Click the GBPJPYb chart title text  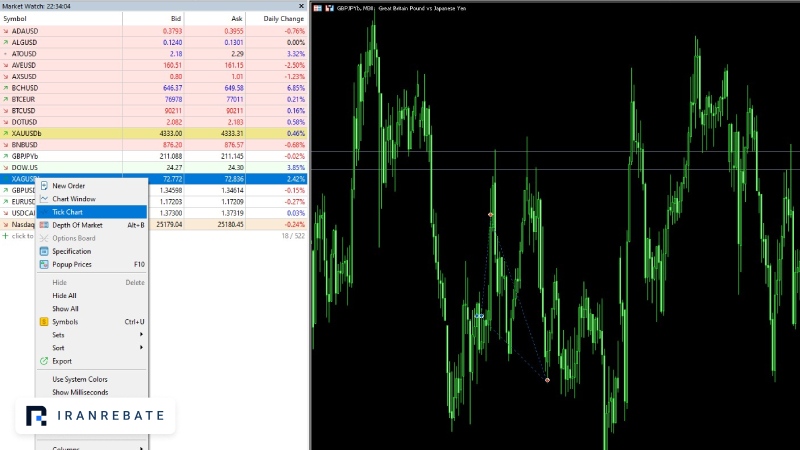pyautogui.click(x=401, y=8)
